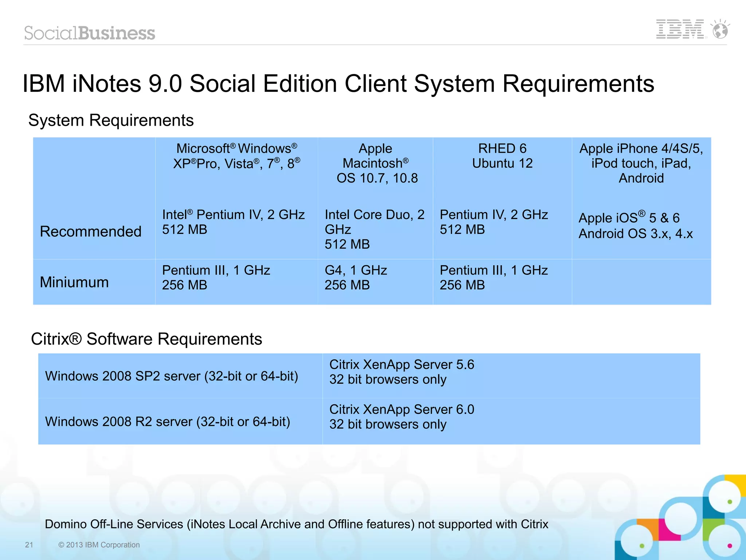
Task: Click the 'System Requirements' heading
Action: (111, 120)
